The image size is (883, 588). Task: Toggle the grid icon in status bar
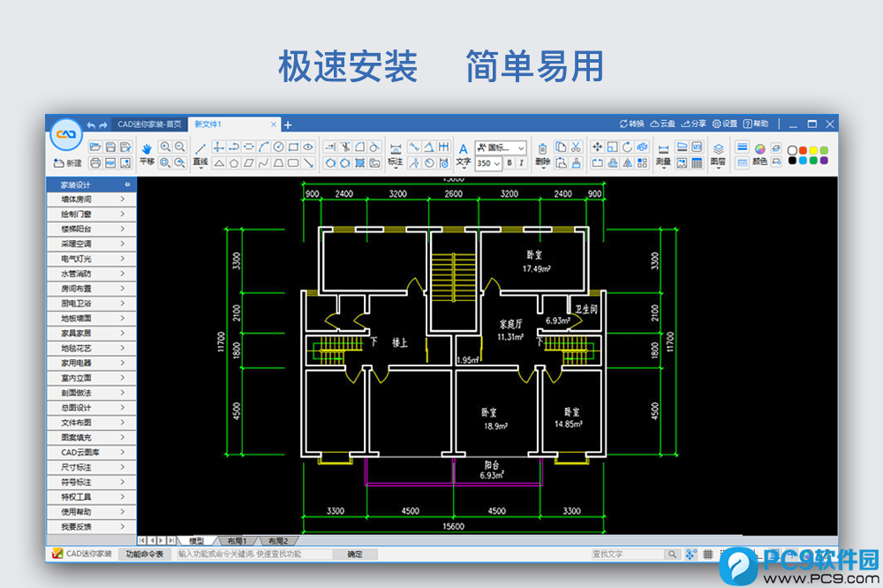[x=708, y=554]
